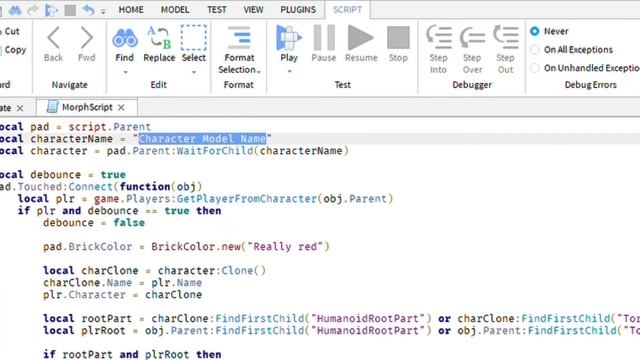Image resolution: width=640 pixels, height=360 pixels.
Task: Expand the Play mode dropdown arrow
Action: click(289, 71)
